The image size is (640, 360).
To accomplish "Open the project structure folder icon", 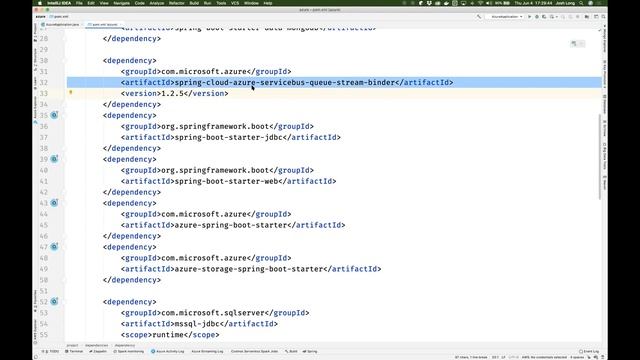I will pos(587,17).
